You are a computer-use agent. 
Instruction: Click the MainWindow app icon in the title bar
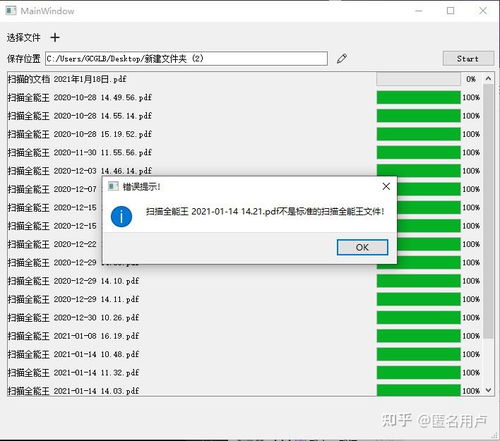pos(11,11)
